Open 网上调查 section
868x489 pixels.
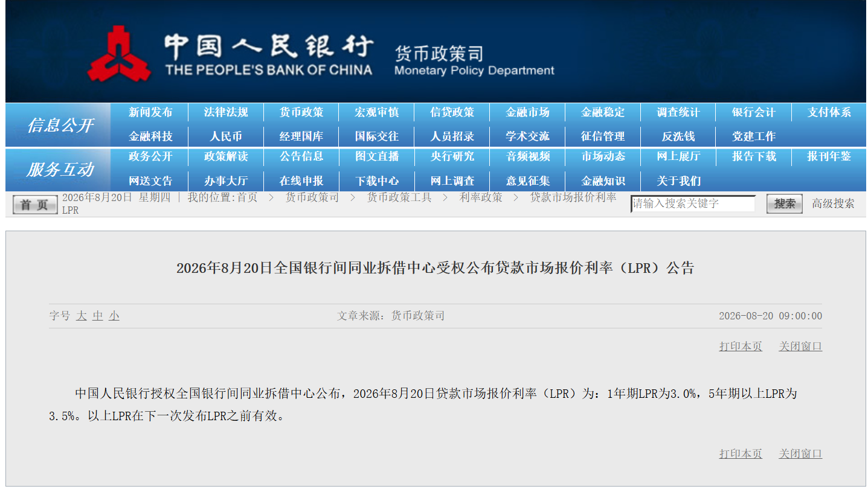point(452,181)
